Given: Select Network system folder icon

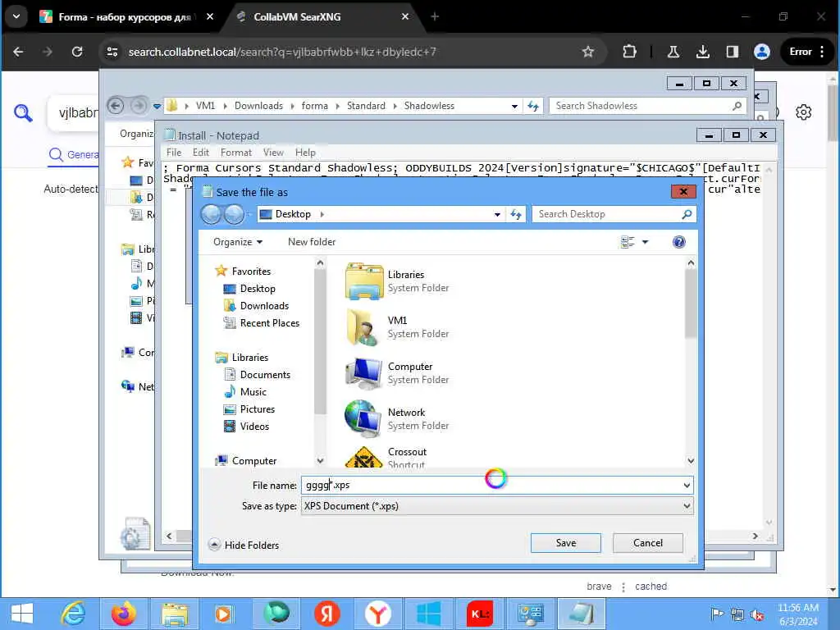Looking at the screenshot, I should tap(363, 419).
